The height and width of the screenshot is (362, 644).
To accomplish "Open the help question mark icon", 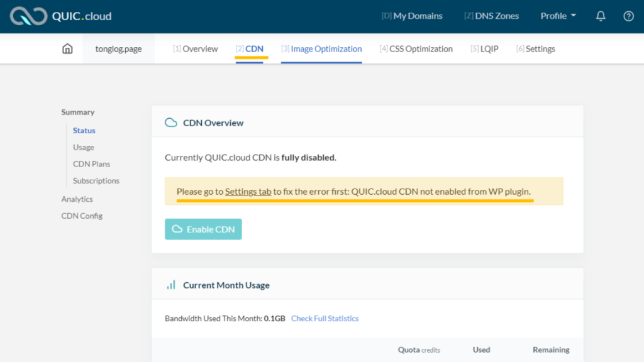I will coord(628,16).
